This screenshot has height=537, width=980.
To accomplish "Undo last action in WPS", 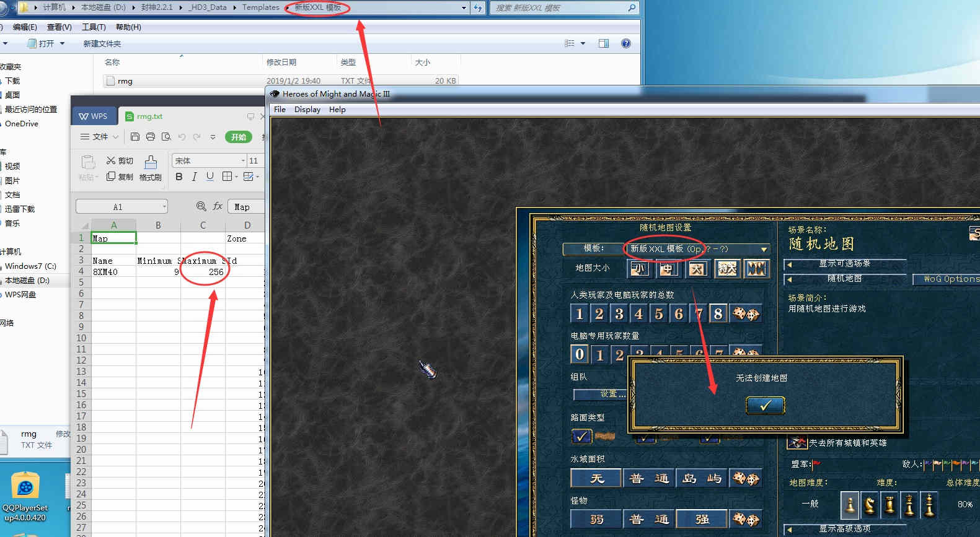I will tap(182, 137).
